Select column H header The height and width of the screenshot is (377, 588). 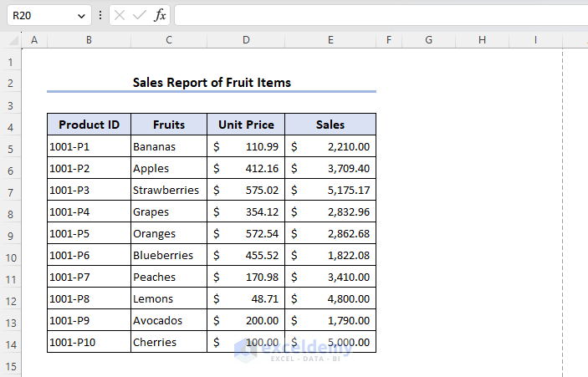pos(482,40)
